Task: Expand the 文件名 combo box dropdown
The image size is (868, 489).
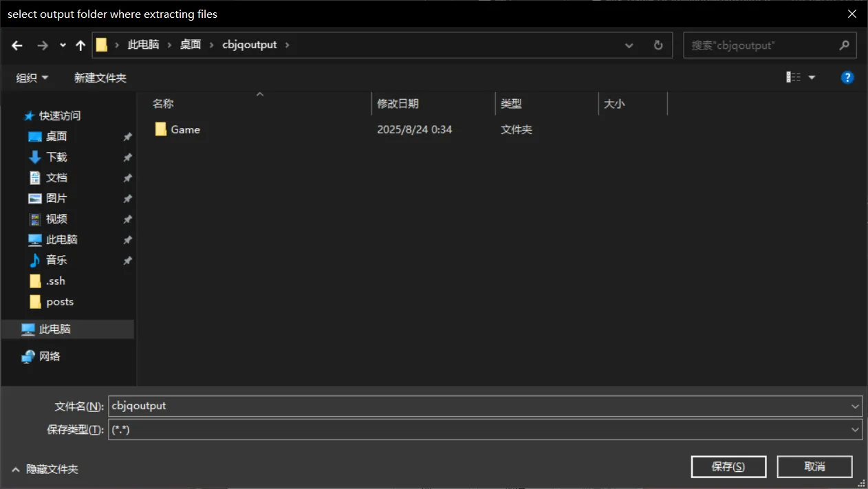Action: tap(855, 406)
